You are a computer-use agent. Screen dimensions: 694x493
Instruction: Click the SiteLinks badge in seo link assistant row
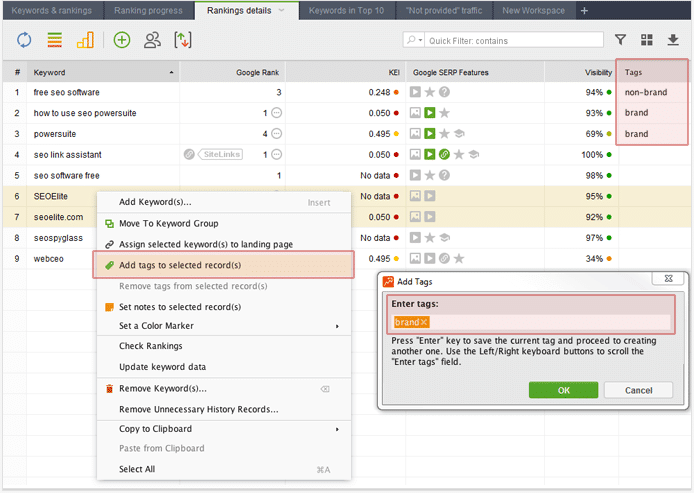[220, 154]
